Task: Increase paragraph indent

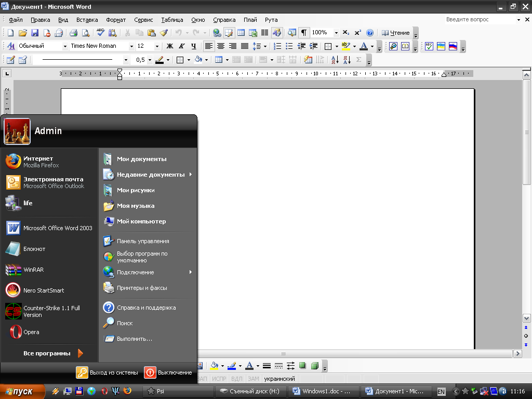Action: pyautogui.click(x=313, y=46)
